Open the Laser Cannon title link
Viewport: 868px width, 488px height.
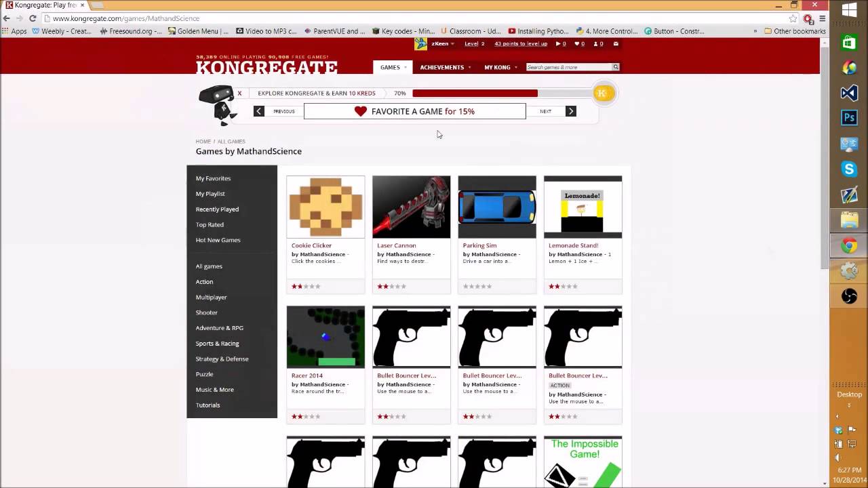point(397,245)
